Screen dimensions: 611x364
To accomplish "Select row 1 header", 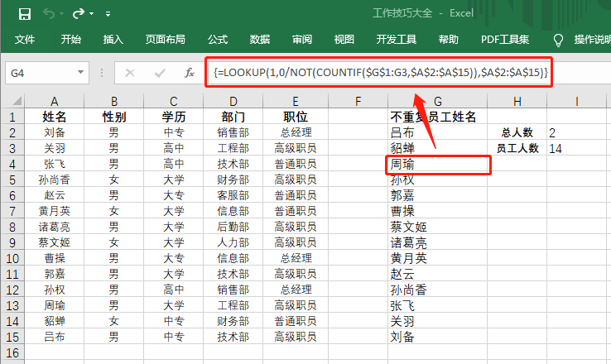I will coord(12,117).
